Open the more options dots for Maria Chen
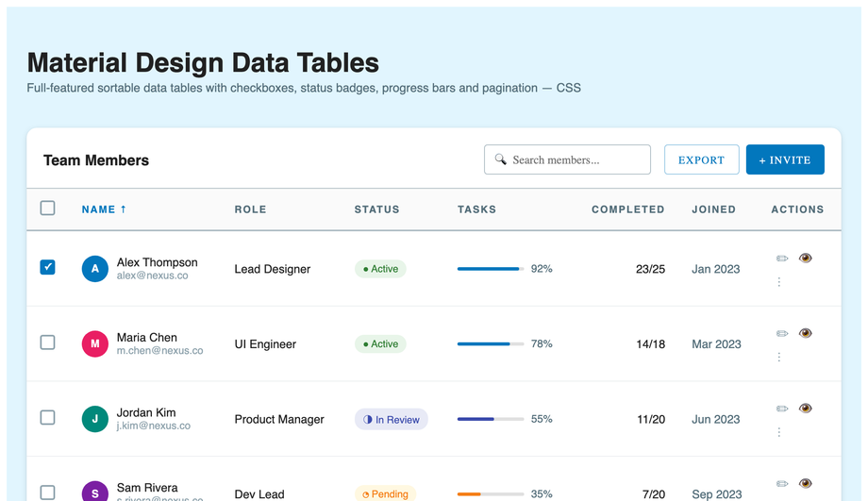Image resolution: width=868 pixels, height=501 pixels. [779, 357]
